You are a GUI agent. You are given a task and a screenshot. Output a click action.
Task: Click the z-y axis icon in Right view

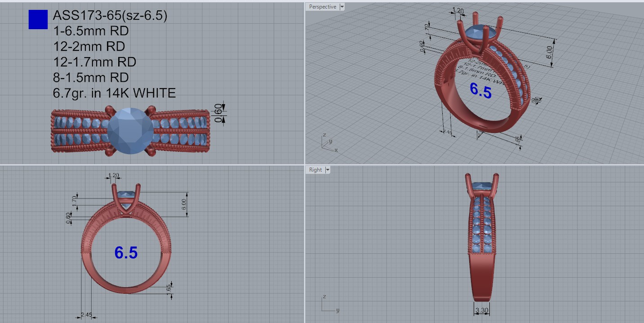(x=330, y=303)
